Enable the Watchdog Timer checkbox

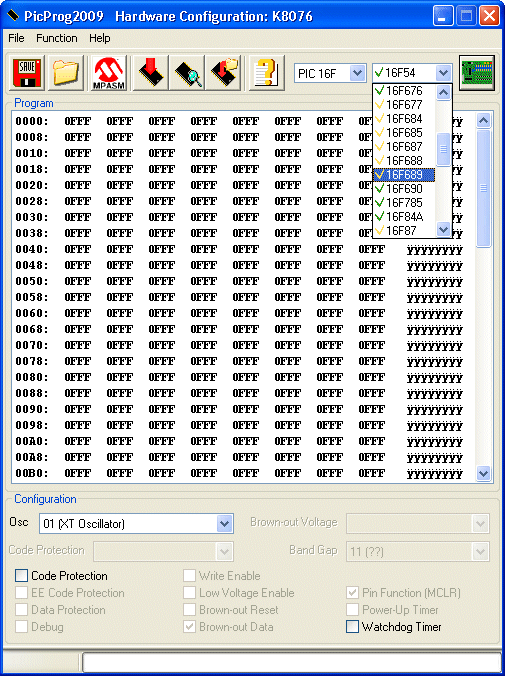point(352,626)
